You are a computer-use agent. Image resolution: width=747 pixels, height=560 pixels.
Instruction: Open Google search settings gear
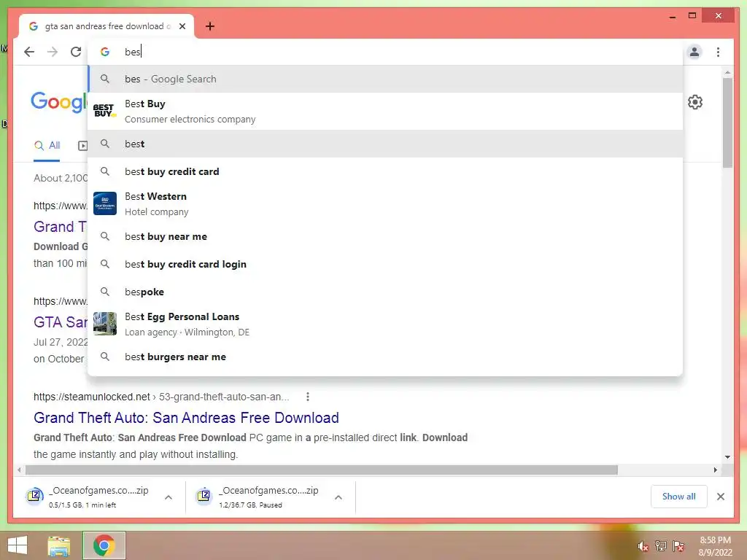[695, 102]
